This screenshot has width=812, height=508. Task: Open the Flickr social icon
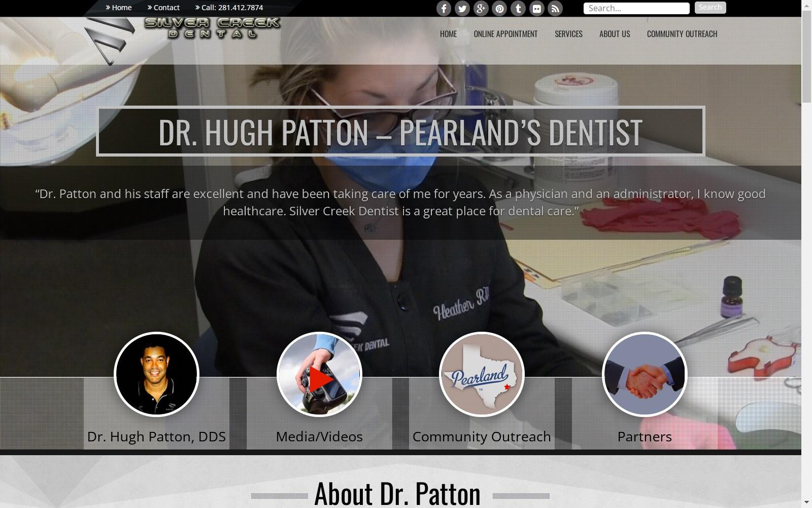click(x=536, y=8)
